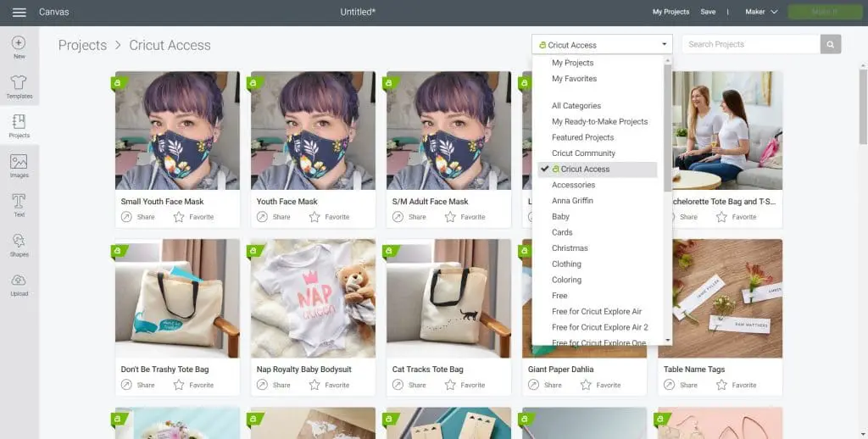Select Cricut Community option
This screenshot has width=868, height=439.
click(583, 153)
